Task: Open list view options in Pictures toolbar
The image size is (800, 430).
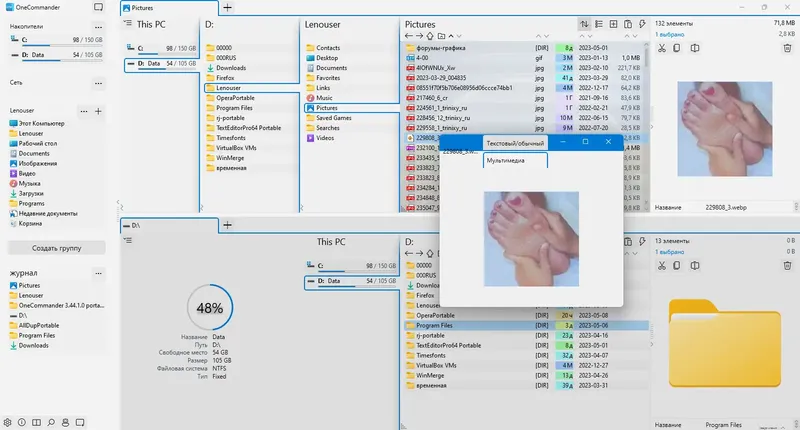Action: pyautogui.click(x=599, y=24)
